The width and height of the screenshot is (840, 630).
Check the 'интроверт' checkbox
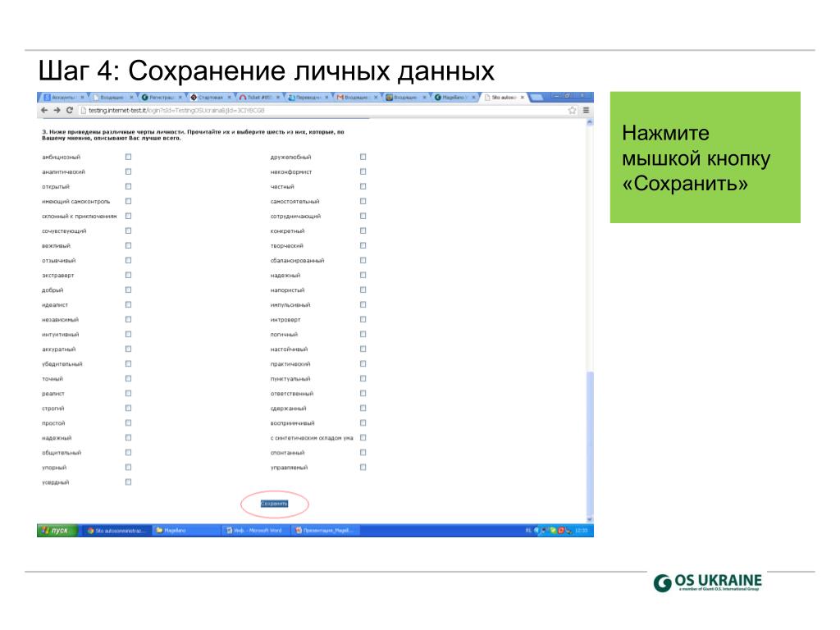click(x=363, y=319)
